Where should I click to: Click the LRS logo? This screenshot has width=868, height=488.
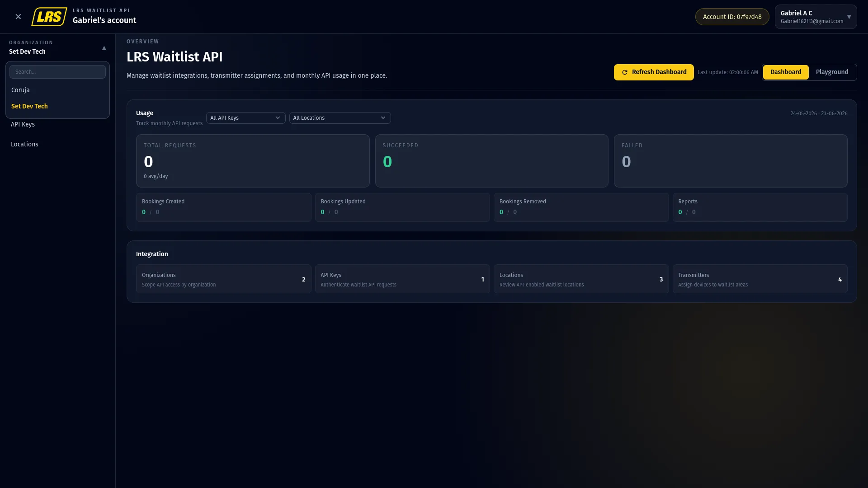tap(49, 17)
